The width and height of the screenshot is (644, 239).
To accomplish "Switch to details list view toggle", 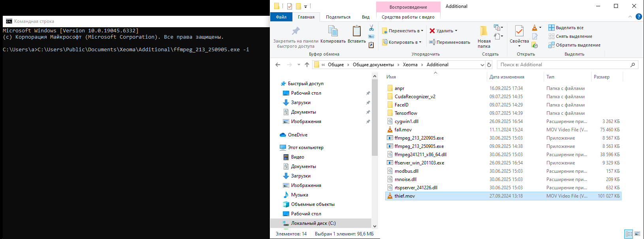I will pyautogui.click(x=629, y=234).
